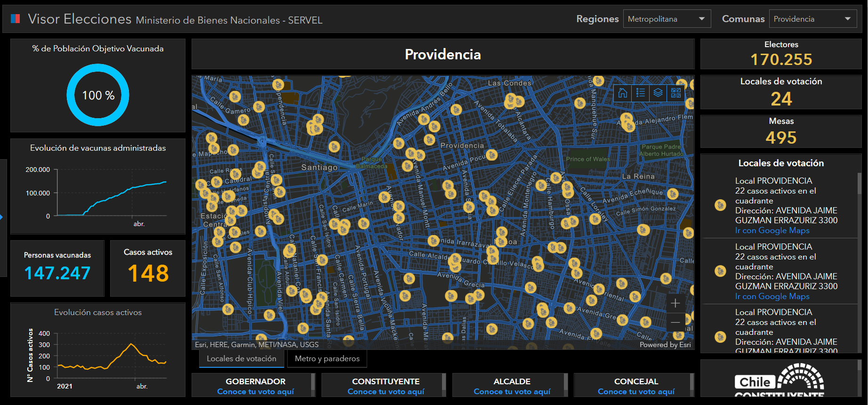The height and width of the screenshot is (405, 868).
Task: Zoom out with the map minus button
Action: coord(675,323)
